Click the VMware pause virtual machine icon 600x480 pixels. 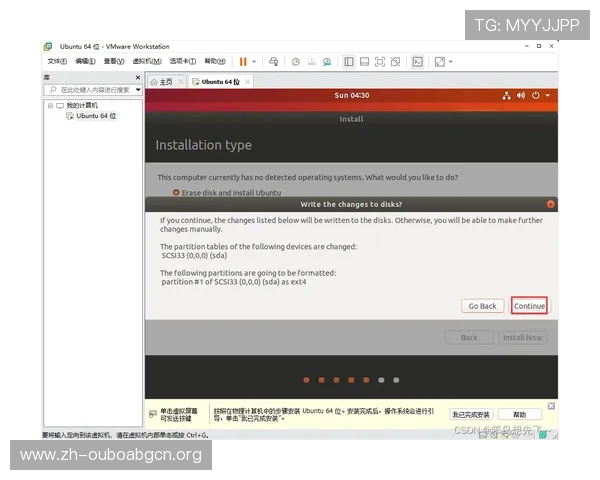[243, 61]
